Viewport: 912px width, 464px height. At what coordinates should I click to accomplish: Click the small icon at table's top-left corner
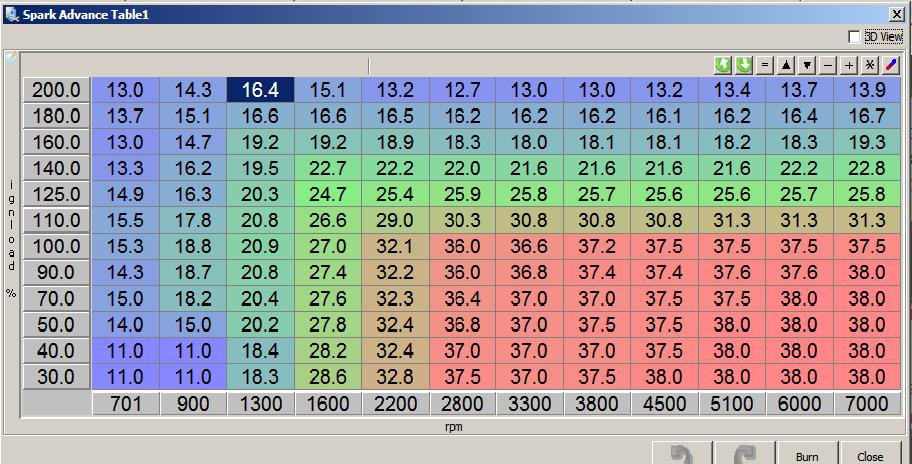11,58
